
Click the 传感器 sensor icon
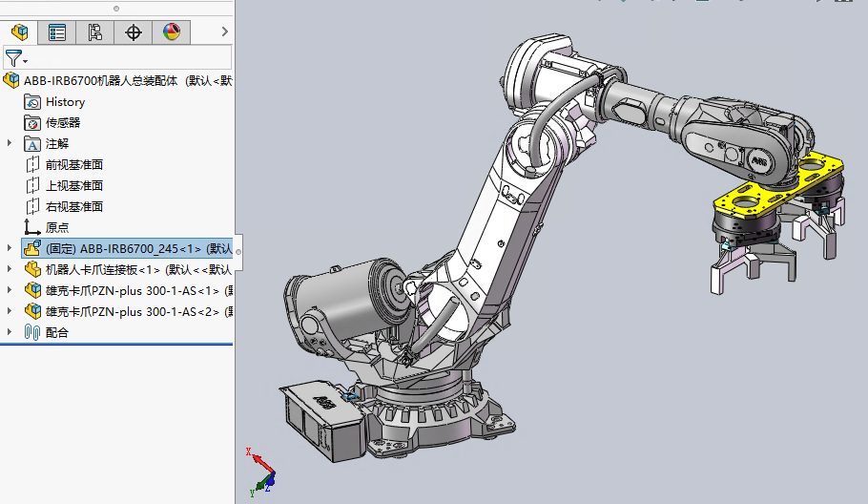pyautogui.click(x=32, y=123)
